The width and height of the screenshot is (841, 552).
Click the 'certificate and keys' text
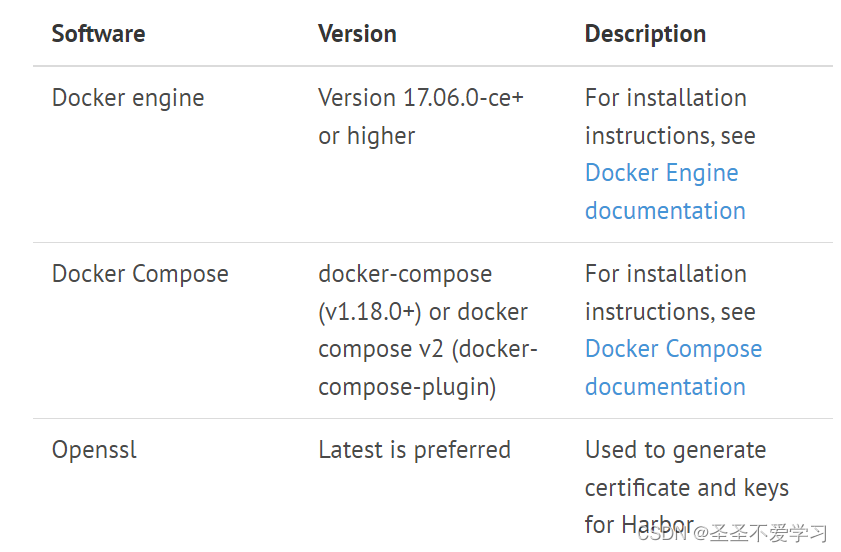click(x=687, y=488)
